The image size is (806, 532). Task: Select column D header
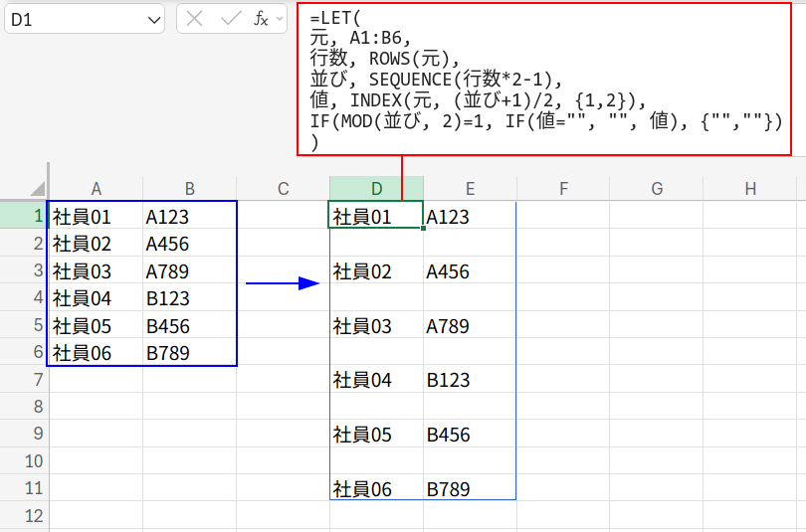376,188
